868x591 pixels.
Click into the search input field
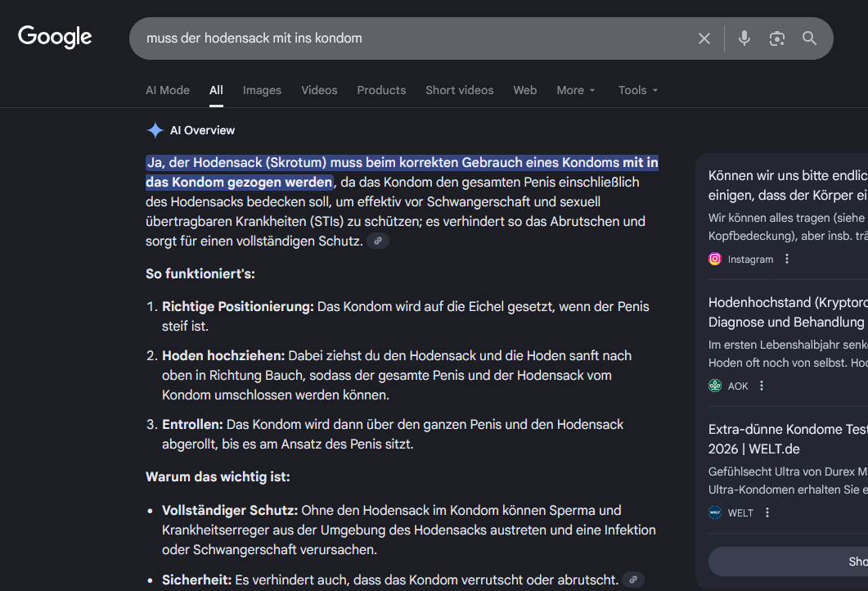[x=409, y=38]
